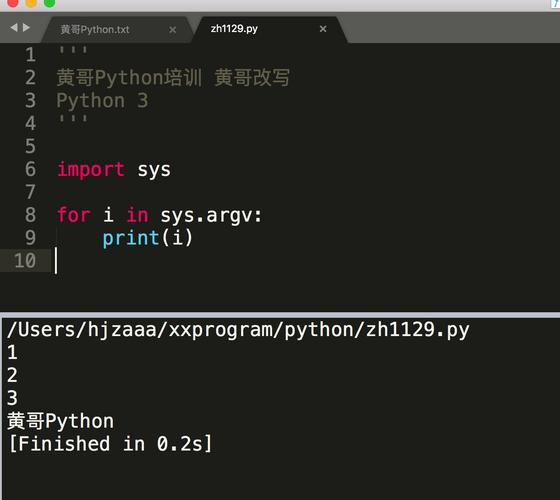This screenshot has height=500, width=560.
Task: Click the 'for' keyword on line 8
Action: coord(74,215)
